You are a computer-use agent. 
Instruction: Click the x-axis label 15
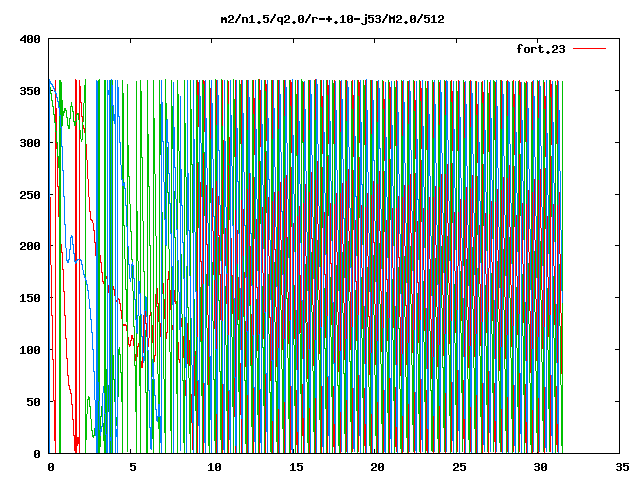[x=296, y=467]
